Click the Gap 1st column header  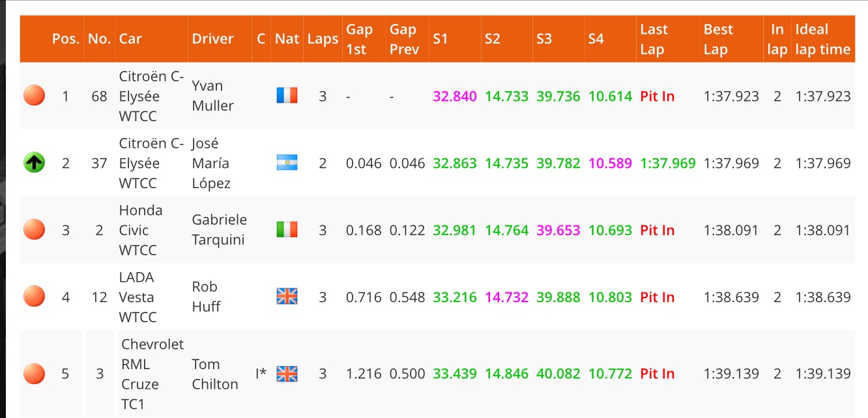point(359,39)
